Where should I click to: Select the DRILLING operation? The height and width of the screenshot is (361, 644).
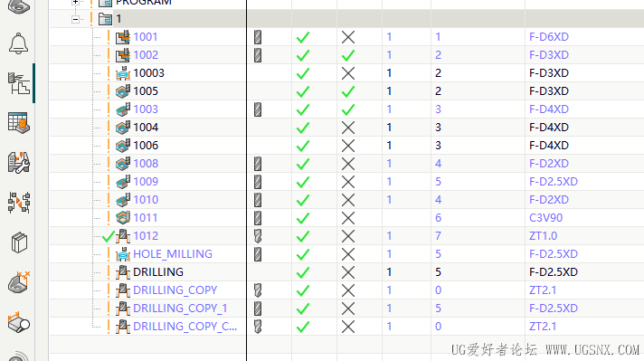coord(158,271)
